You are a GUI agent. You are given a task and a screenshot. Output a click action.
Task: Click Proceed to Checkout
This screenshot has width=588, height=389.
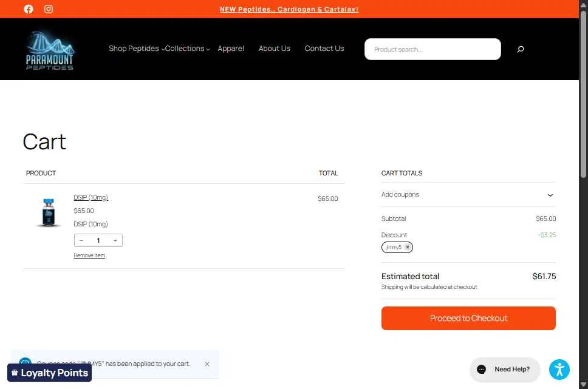click(468, 318)
